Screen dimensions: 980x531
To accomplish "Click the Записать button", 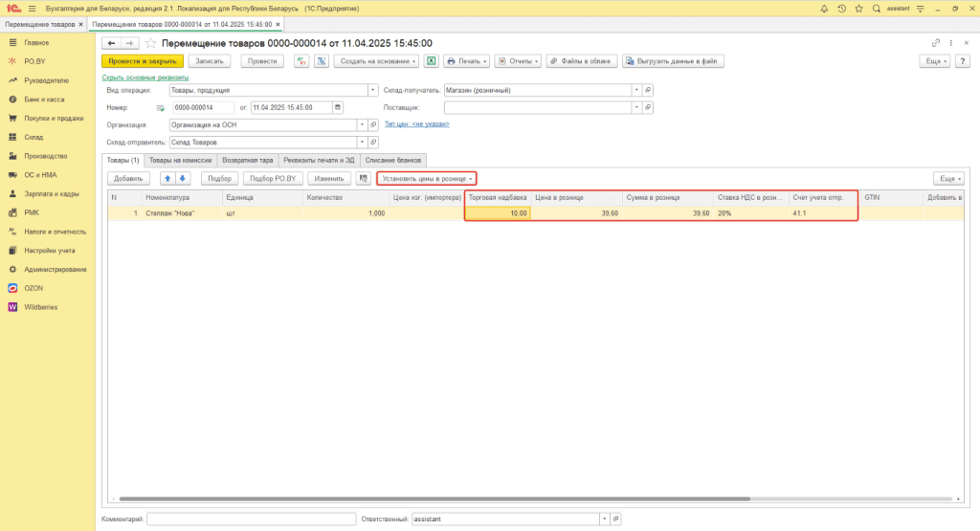I will tap(210, 61).
